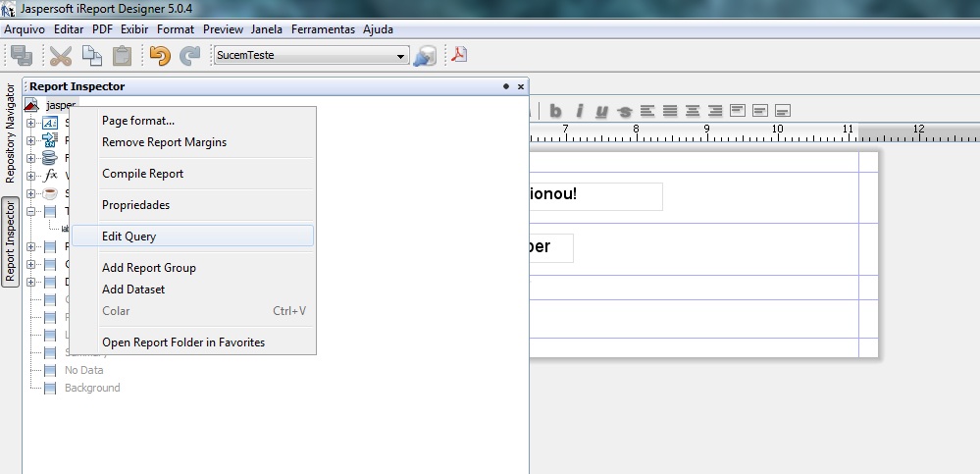
Task: Choose Add Dataset in context menu
Action: (x=192, y=290)
